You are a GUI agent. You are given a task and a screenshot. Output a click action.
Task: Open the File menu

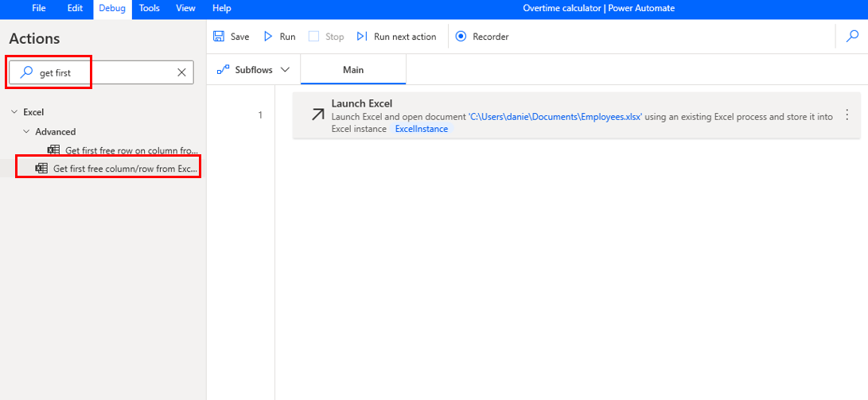(39, 8)
